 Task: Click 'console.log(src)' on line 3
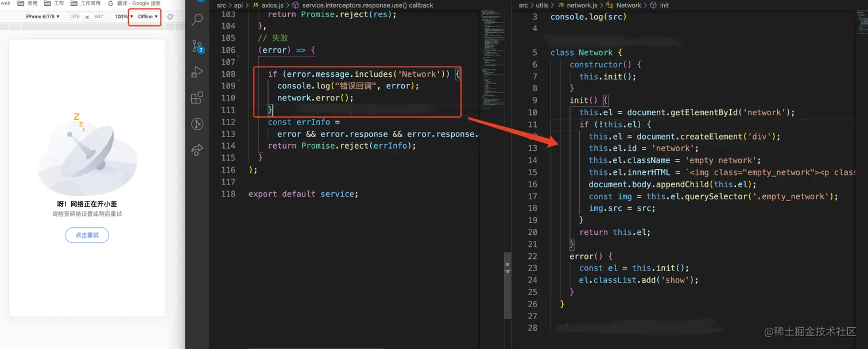point(588,17)
